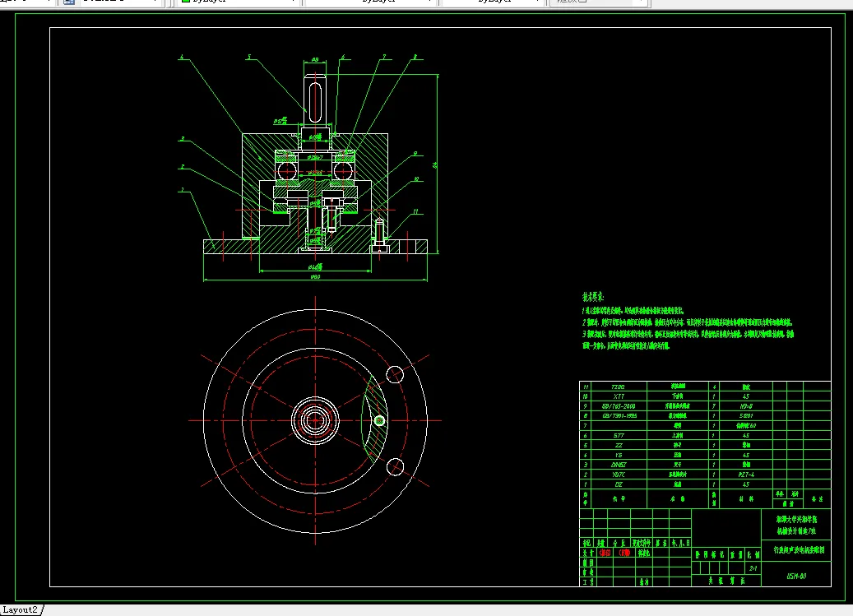
Task: Select the 'DNSZ' code cell
Action: 618,465
